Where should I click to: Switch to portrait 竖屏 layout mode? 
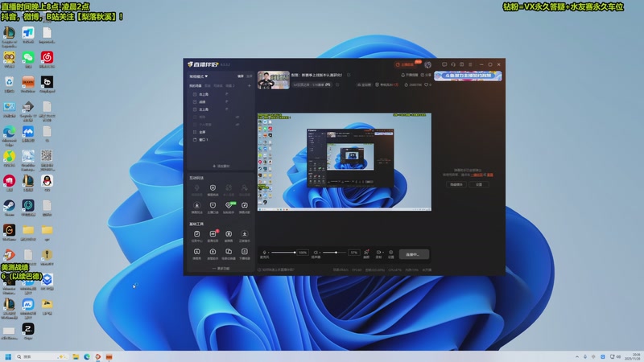click(x=250, y=76)
